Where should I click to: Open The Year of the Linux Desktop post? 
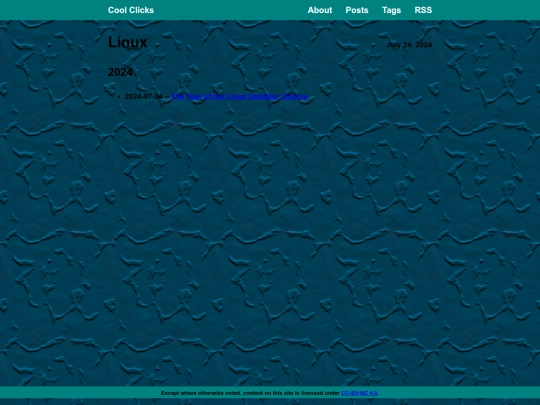239,96
